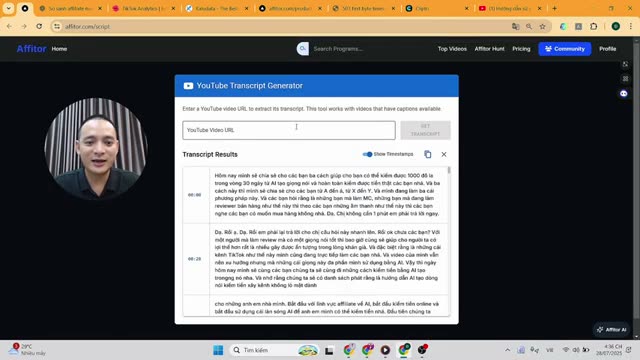Click the blue Community button
Screen dimensions: 640x360
564,49
